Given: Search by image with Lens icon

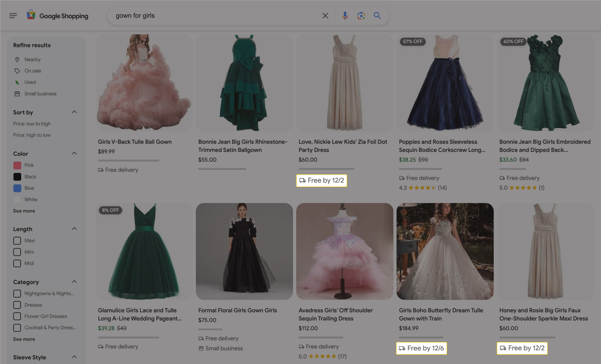Looking at the screenshot, I should pos(361,16).
